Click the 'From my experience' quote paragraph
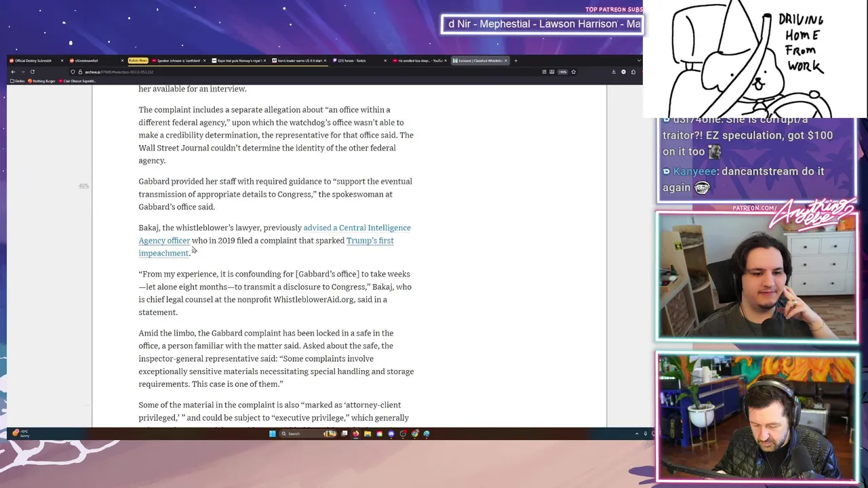Image resolution: width=868 pixels, height=488 pixels. click(x=275, y=293)
